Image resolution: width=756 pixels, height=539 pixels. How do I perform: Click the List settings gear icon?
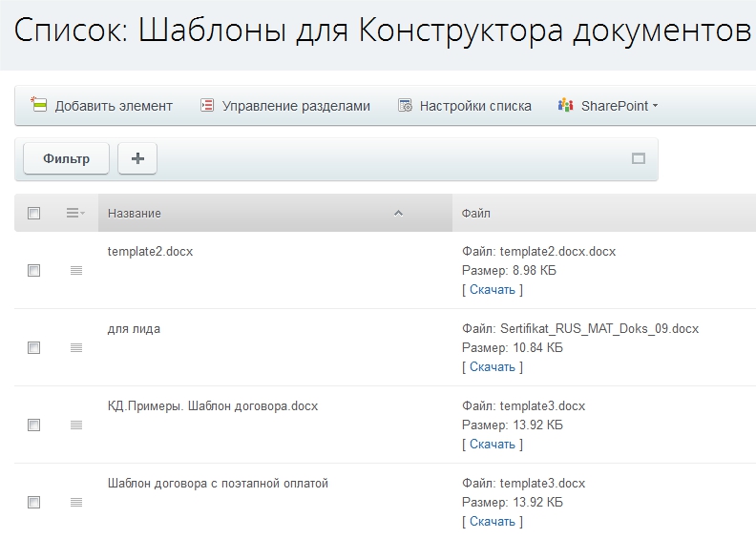click(x=405, y=106)
